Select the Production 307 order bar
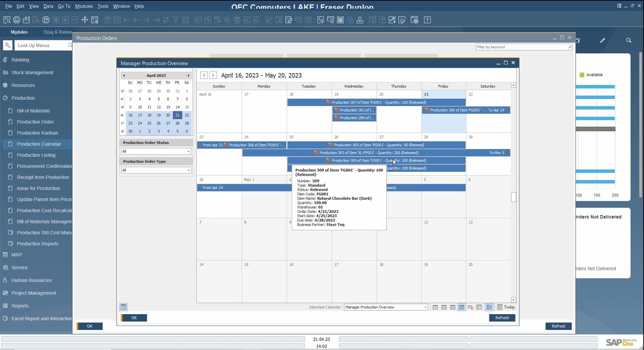This screenshot has height=350, width=644. [x=376, y=102]
